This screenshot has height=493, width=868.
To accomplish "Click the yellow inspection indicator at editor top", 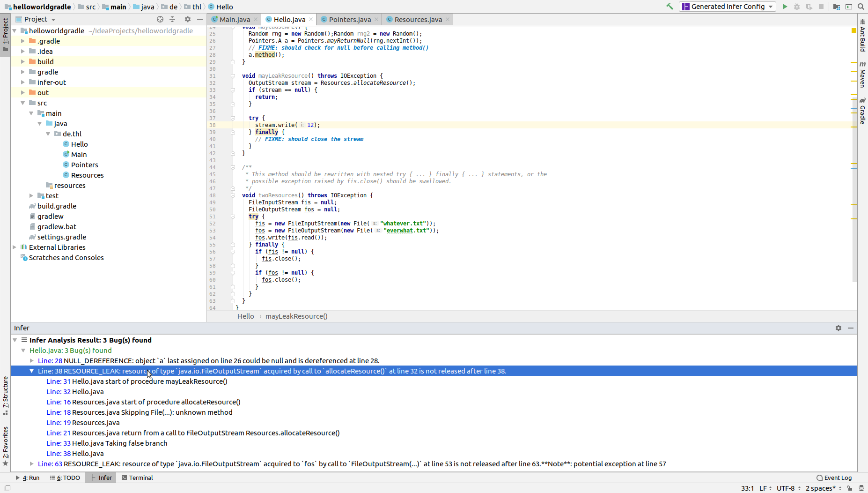I will point(853,30).
